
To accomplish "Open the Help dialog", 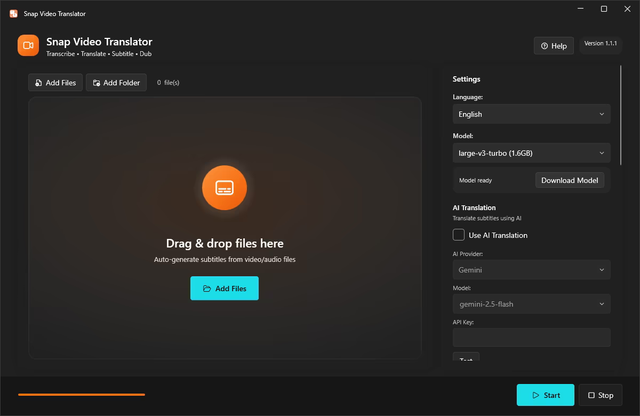I will point(553,46).
